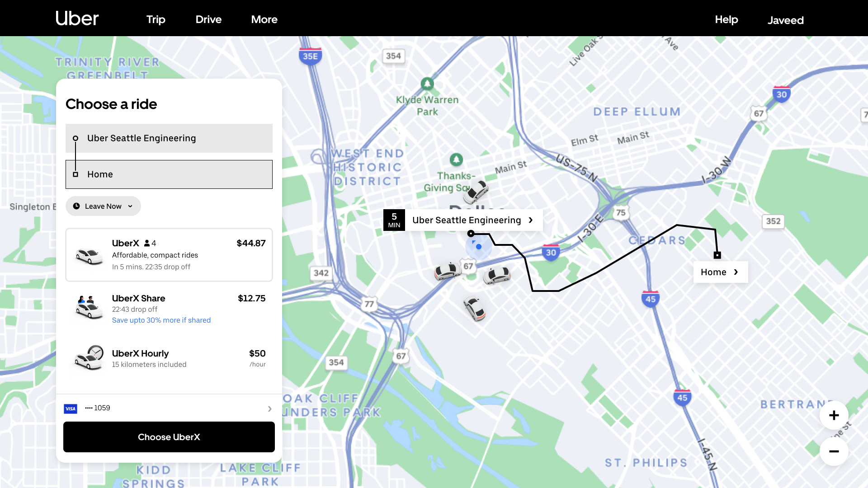Expand the Leave Now time dropdown
868x488 pixels.
(x=103, y=206)
